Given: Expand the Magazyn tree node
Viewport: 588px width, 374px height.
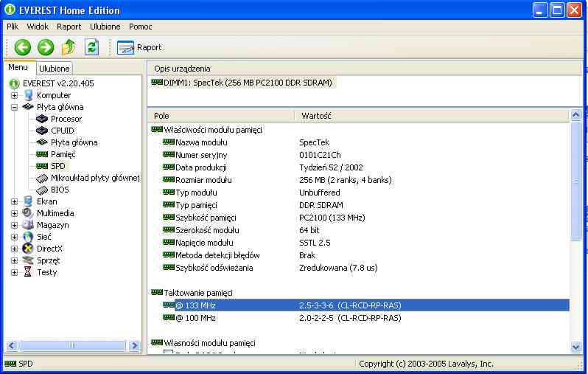Looking at the screenshot, I should (x=14, y=225).
